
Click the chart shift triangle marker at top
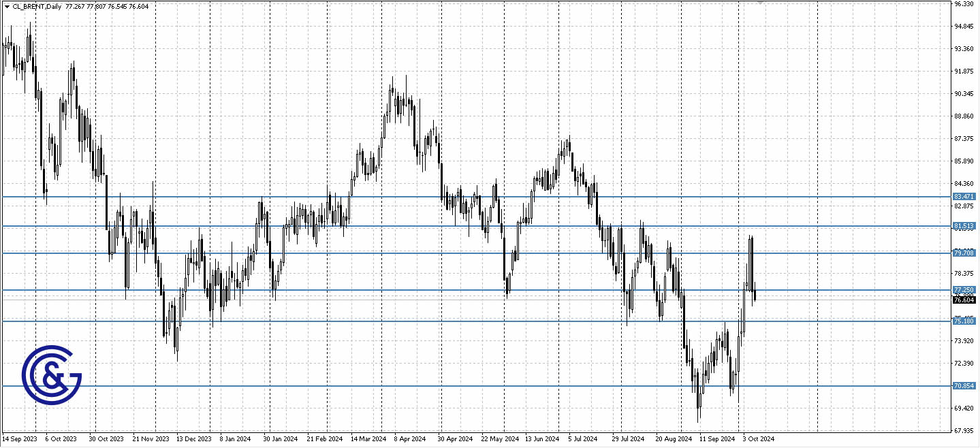pyautogui.click(x=760, y=3)
